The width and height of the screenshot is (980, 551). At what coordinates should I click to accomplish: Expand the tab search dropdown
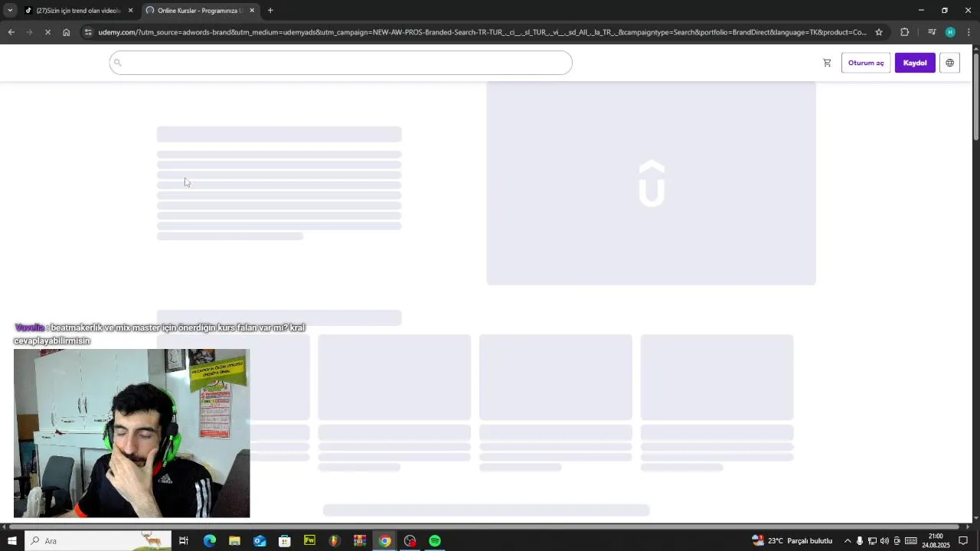click(x=10, y=11)
